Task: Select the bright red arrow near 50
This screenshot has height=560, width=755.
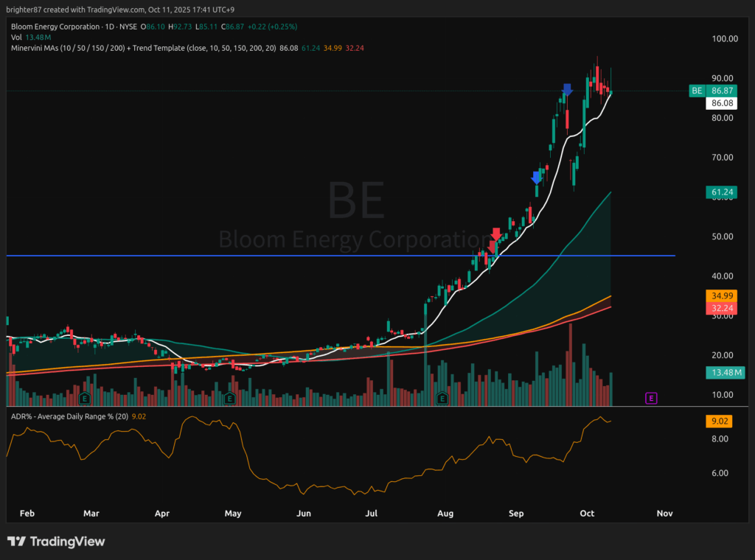Action: coord(497,234)
